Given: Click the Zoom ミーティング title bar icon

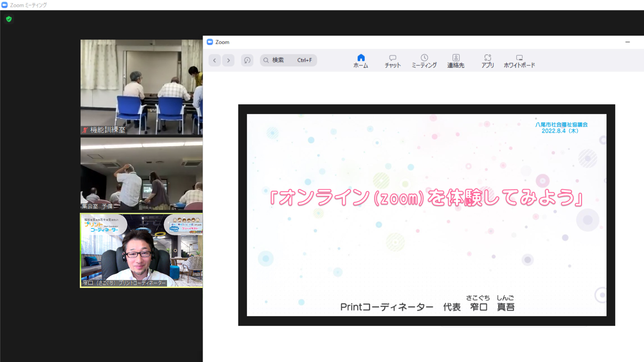Looking at the screenshot, I should [4, 5].
